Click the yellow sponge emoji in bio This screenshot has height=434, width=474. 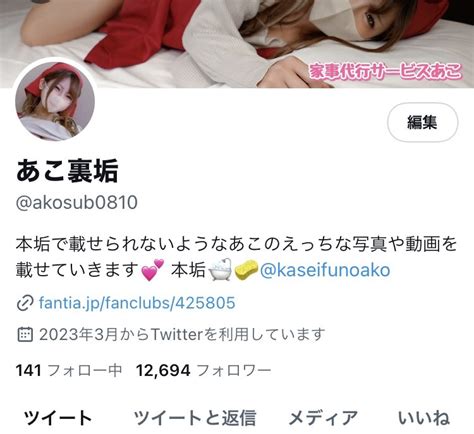(x=246, y=269)
